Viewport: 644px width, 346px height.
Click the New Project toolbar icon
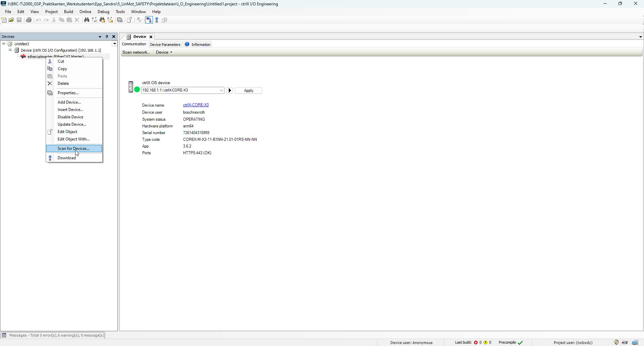point(4,20)
